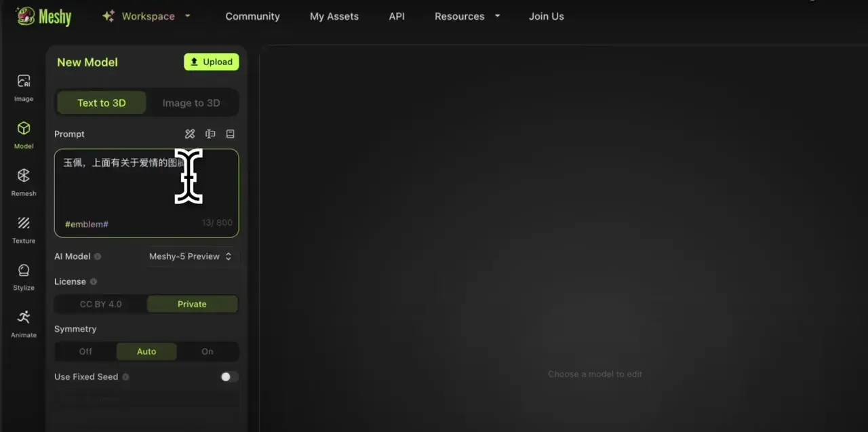Screen dimensions: 868x432
Task: Open the Community page
Action: (252, 16)
